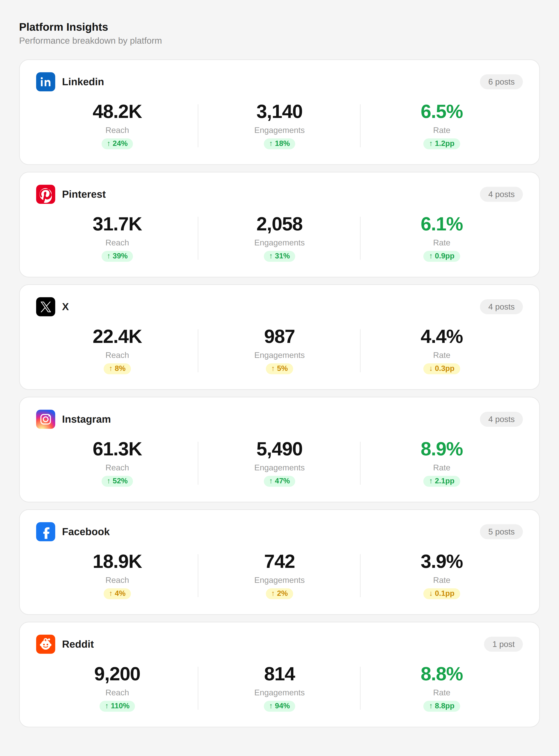
Task: Toggle the 0.9pp rate badge on Pinterest
Action: (x=442, y=256)
